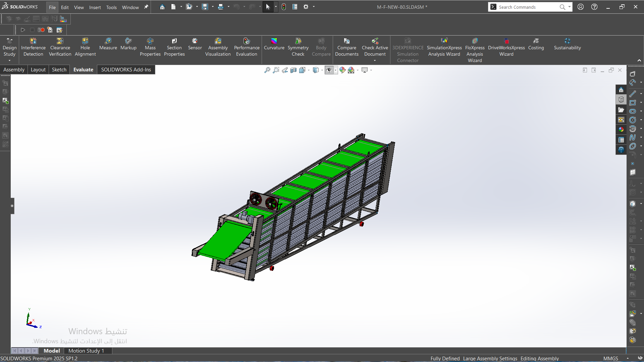Open the Sustainability tool
Viewport: 644px width, 362px height.
(x=567, y=44)
